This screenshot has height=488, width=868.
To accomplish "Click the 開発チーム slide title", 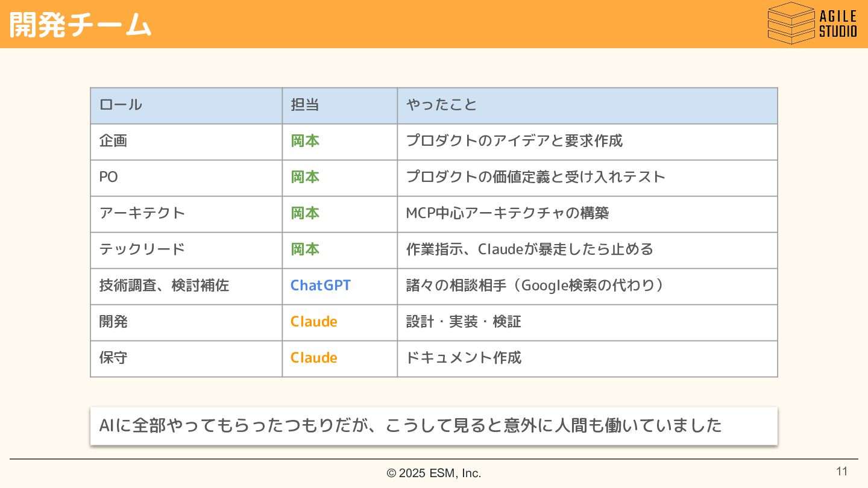I will click(80, 25).
